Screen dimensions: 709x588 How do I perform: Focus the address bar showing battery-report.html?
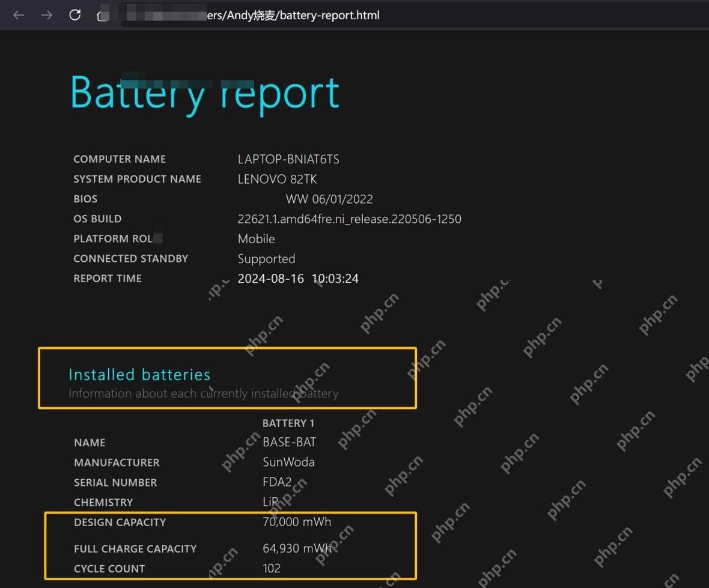[x=414, y=16]
